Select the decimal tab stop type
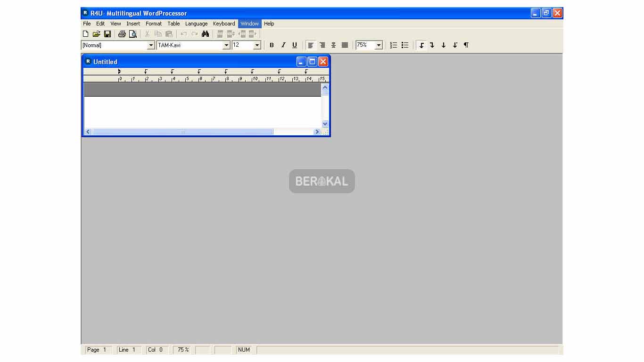This screenshot has width=644, height=362. pyautogui.click(x=455, y=45)
